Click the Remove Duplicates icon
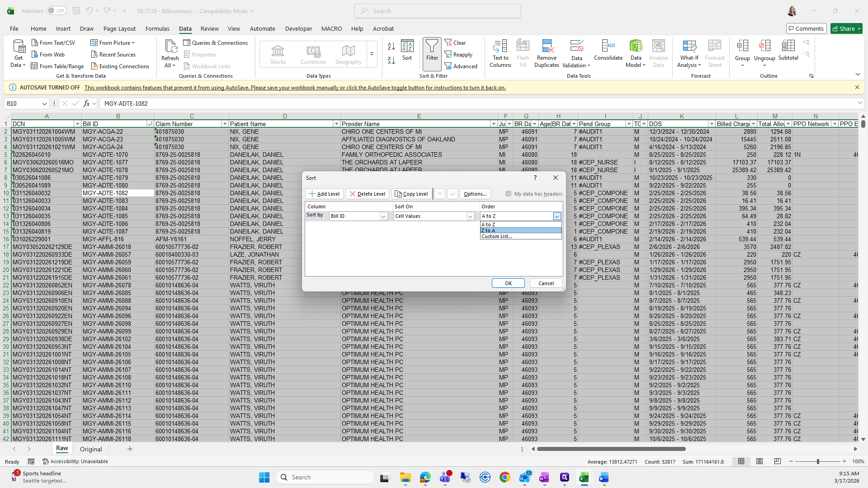The height and width of the screenshot is (488, 868). point(547,47)
